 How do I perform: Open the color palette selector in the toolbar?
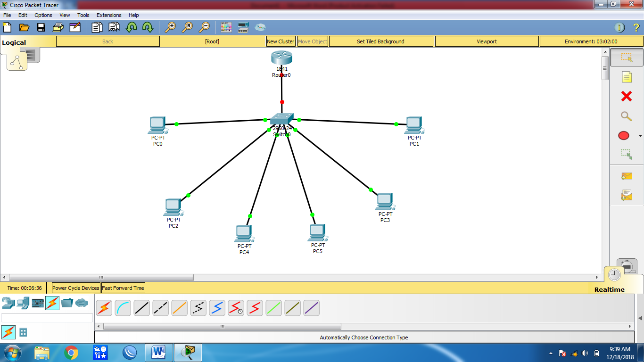pos(226,27)
